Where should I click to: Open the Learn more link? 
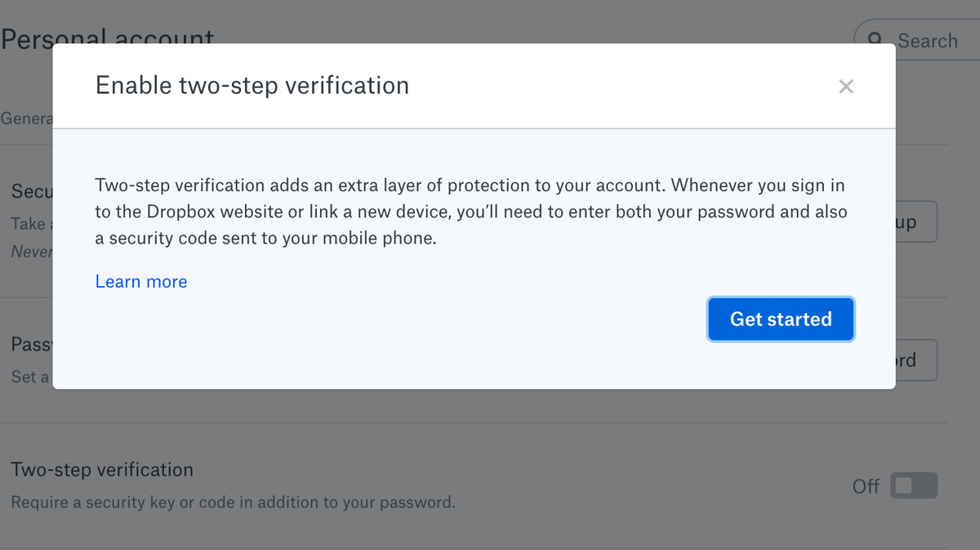click(141, 282)
